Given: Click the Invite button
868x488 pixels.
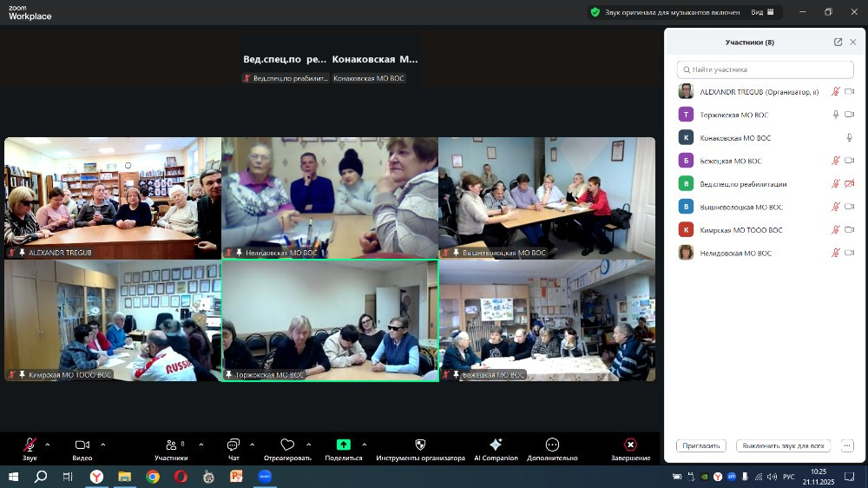Looking at the screenshot, I should [700, 445].
